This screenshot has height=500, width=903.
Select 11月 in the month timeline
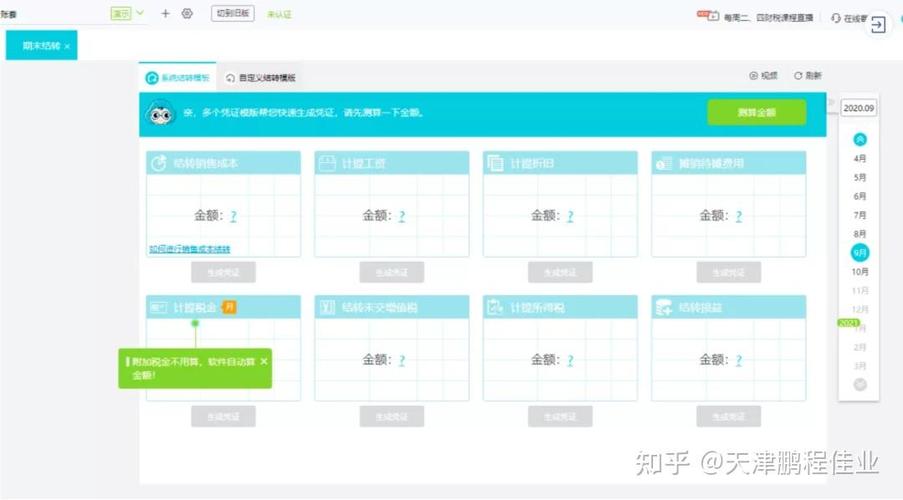860,291
